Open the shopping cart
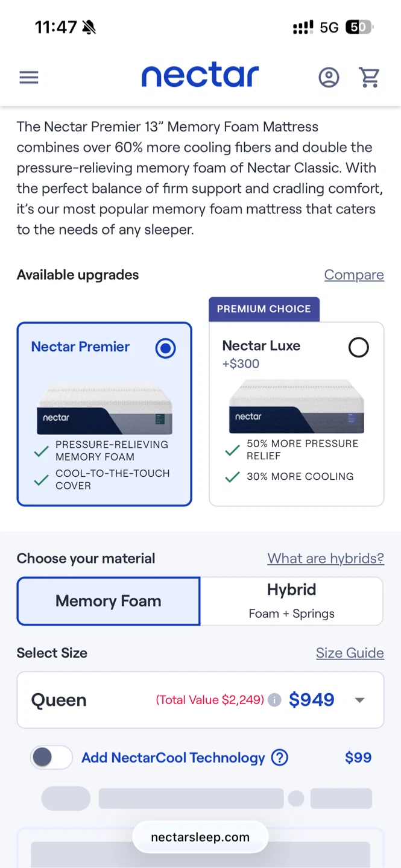Image resolution: width=401 pixels, height=868 pixels. [369, 77]
